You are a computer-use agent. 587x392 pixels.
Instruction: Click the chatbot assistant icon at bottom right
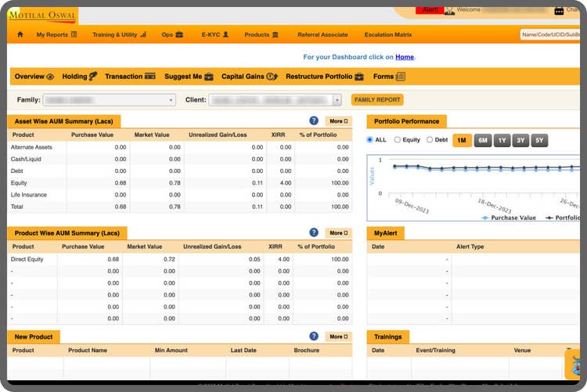(576, 364)
